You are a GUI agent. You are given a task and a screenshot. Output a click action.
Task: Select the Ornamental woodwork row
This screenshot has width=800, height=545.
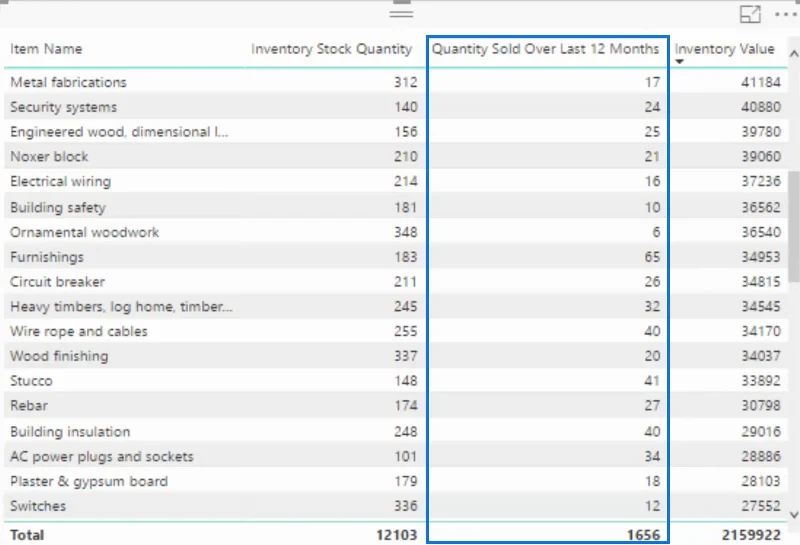tap(395, 232)
